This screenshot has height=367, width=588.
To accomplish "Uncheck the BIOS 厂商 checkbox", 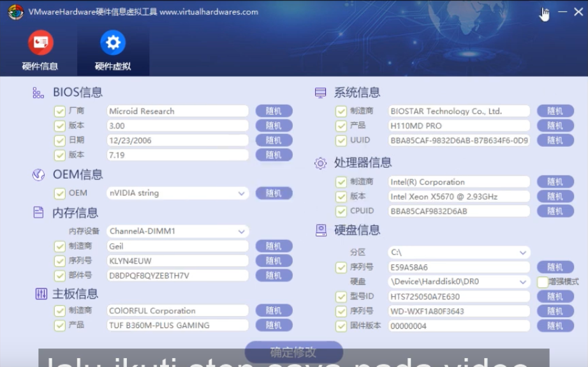I will (x=59, y=112).
